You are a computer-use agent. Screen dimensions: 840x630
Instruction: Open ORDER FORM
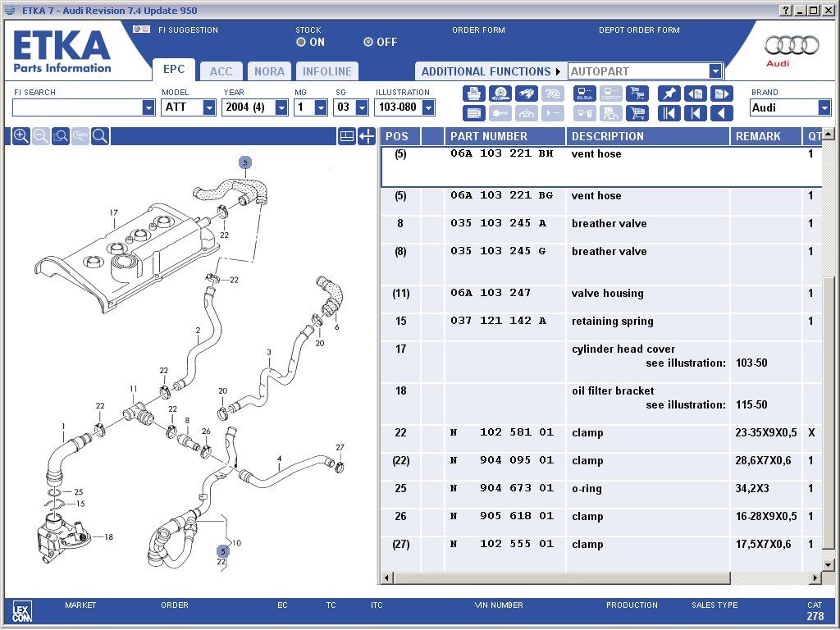point(478,30)
